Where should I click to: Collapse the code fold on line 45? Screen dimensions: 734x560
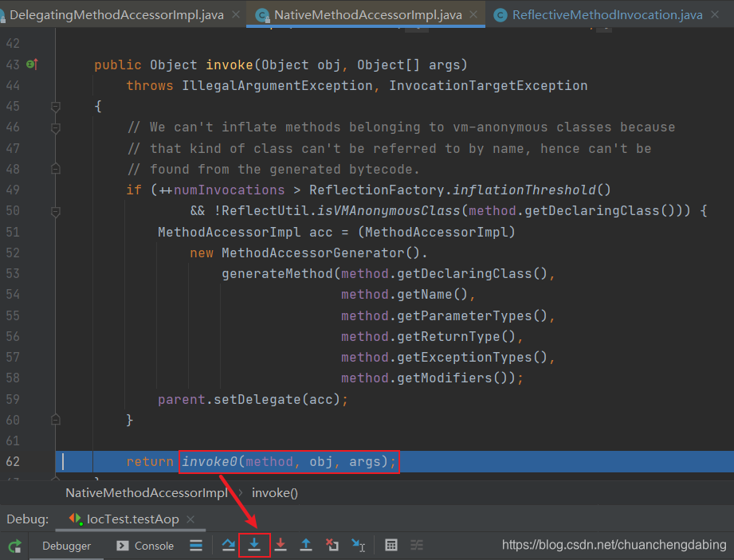[56, 107]
